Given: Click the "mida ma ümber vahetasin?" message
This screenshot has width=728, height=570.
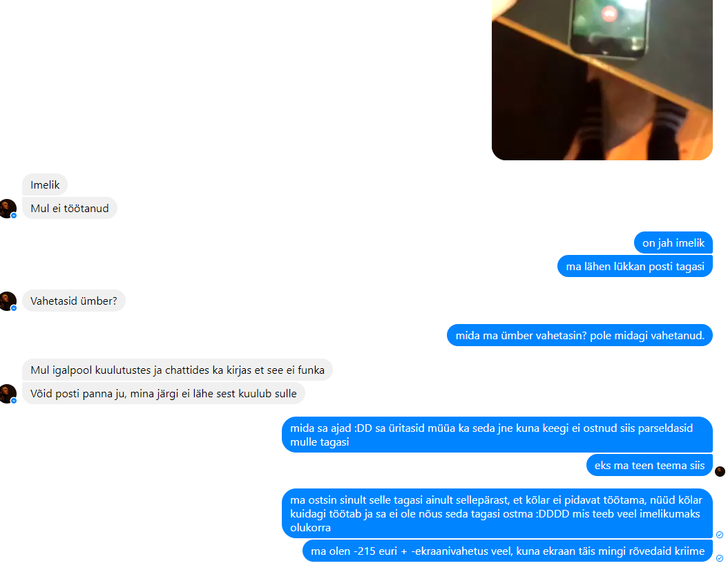Looking at the screenshot, I should pos(579,335).
